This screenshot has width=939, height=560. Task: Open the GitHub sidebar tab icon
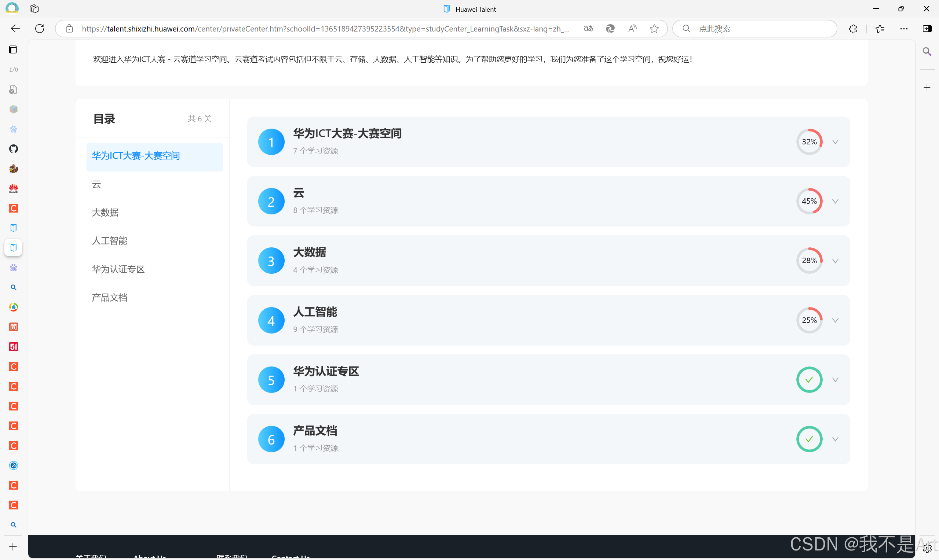point(14,149)
